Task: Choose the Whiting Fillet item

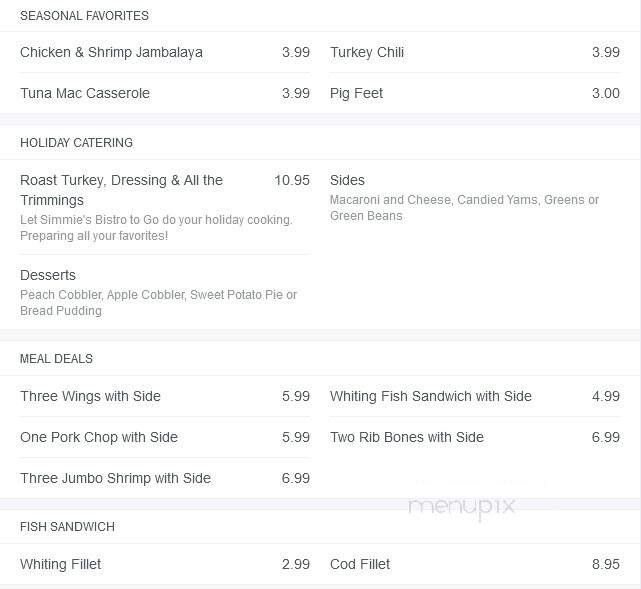Action: click(61, 564)
